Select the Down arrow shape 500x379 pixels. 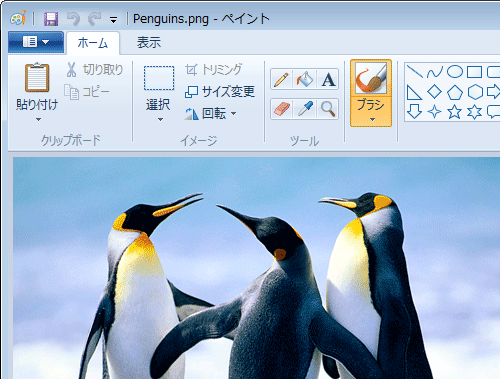point(415,112)
